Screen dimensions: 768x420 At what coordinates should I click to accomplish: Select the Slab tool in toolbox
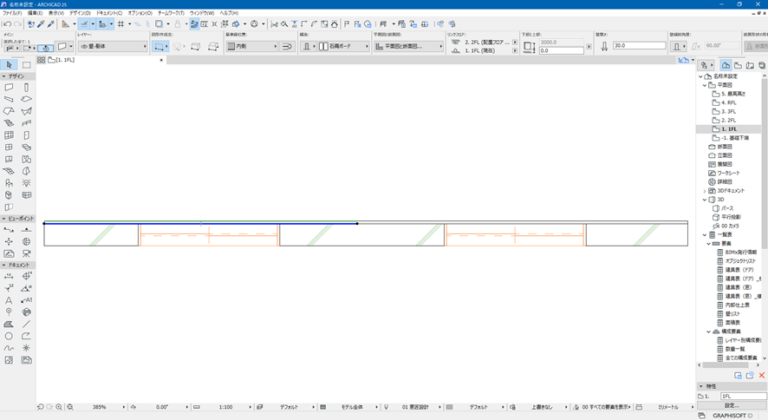(x=26, y=99)
